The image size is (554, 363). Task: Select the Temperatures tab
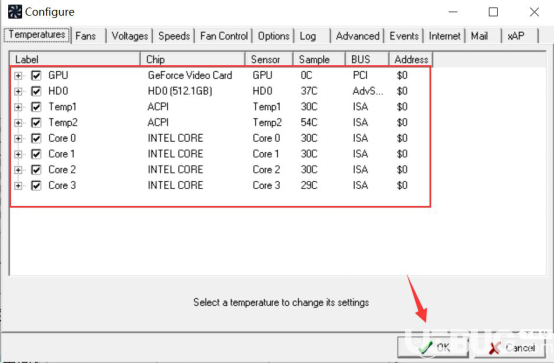point(37,35)
